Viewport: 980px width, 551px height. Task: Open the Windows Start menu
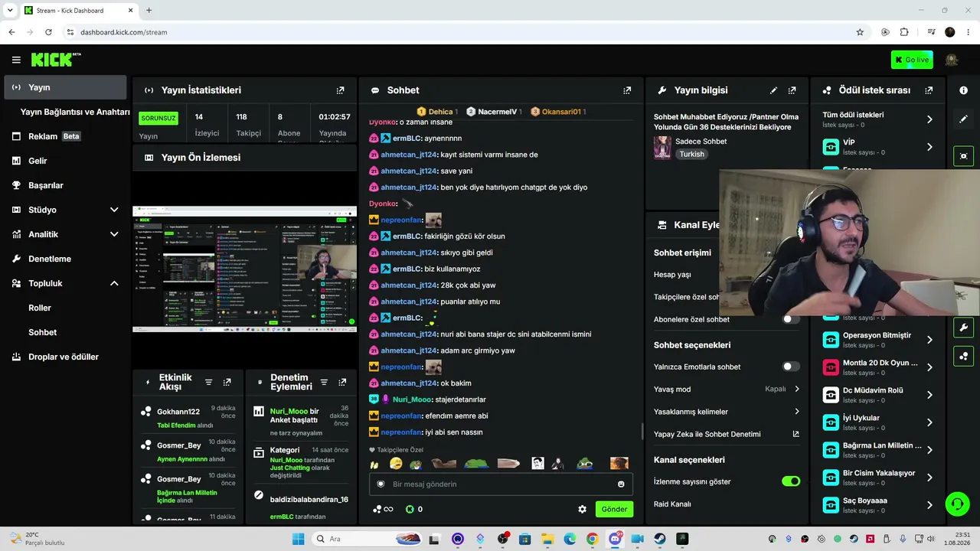(298, 539)
